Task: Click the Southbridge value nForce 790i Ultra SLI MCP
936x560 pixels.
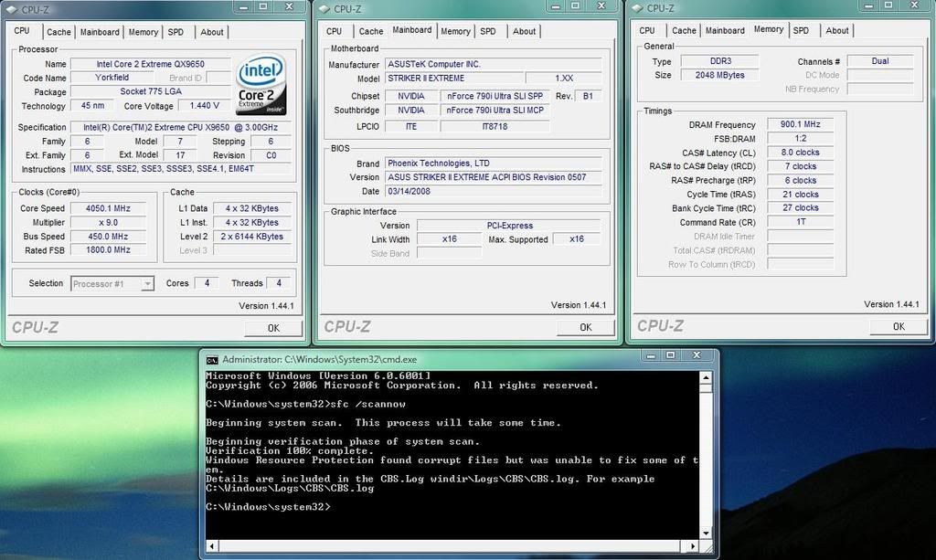Action: 495,111
